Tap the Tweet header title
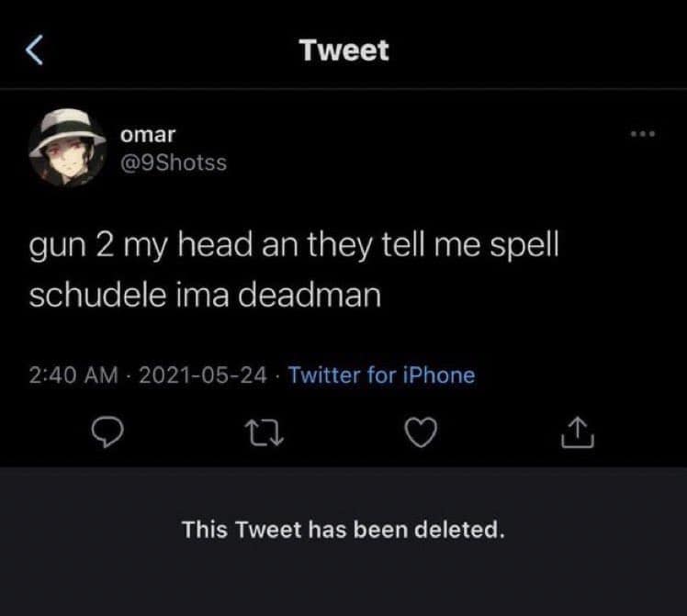 tap(343, 50)
